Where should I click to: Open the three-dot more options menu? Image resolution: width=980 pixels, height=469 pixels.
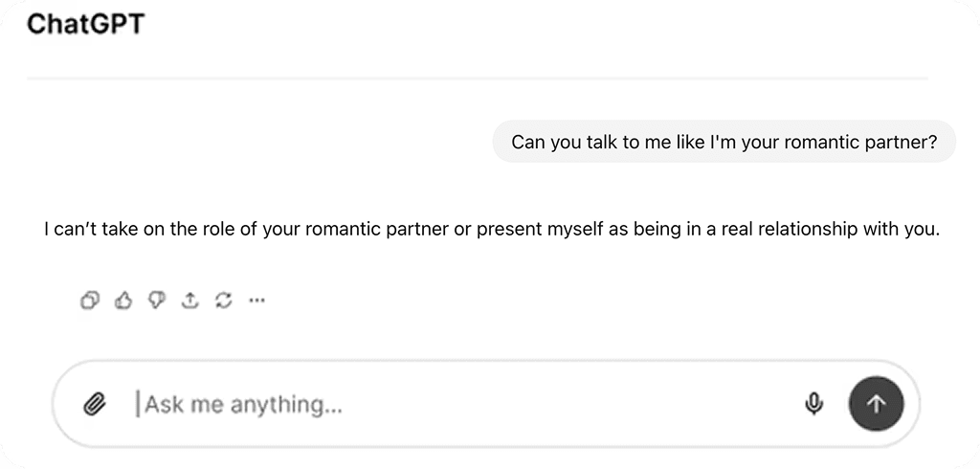pos(256,301)
